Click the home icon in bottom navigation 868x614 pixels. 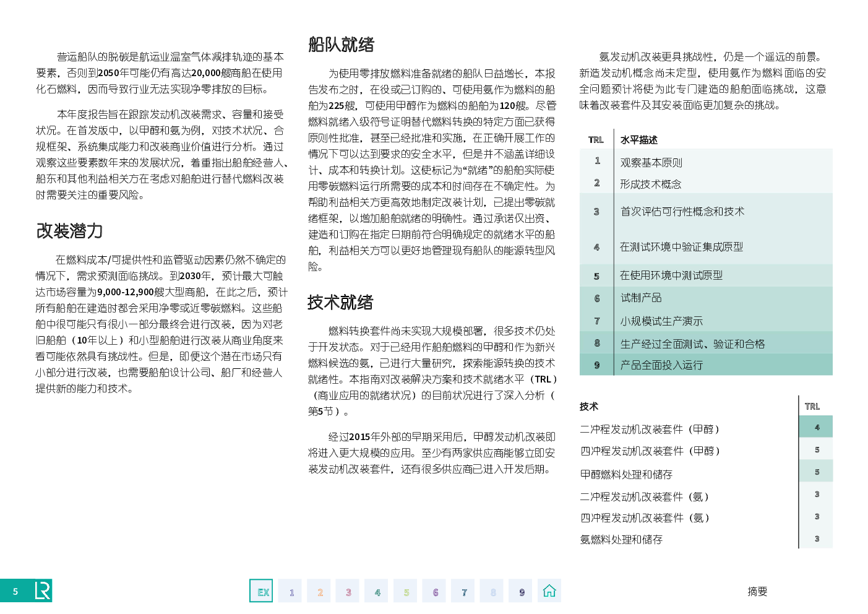(549, 591)
